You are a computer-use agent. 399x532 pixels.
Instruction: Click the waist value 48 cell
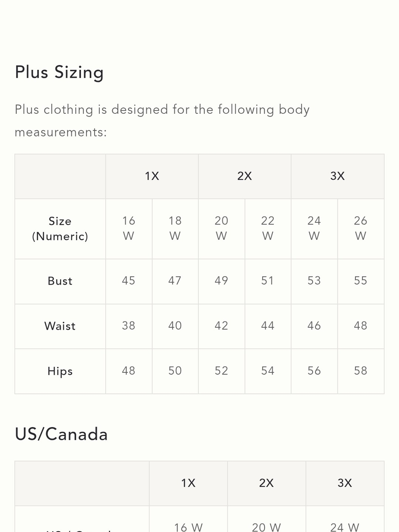(x=361, y=326)
